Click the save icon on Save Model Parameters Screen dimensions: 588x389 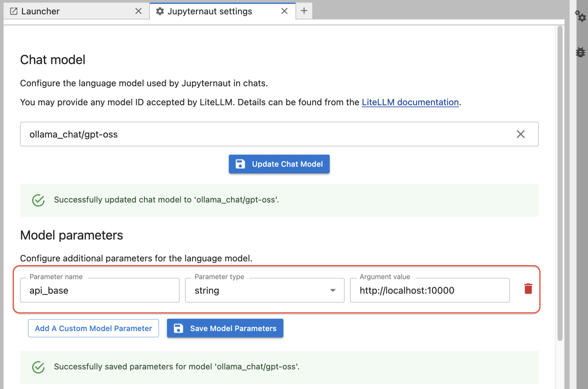178,328
